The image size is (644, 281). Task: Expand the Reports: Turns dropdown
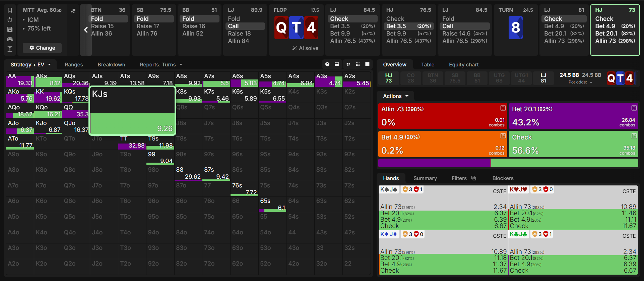coord(161,65)
